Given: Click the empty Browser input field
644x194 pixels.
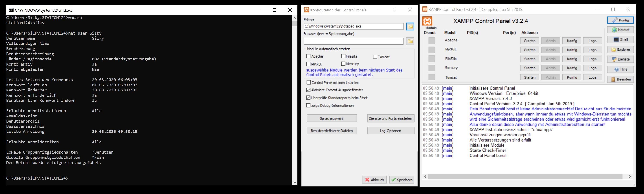Looking at the screenshot, I should pyautogui.click(x=353, y=41).
